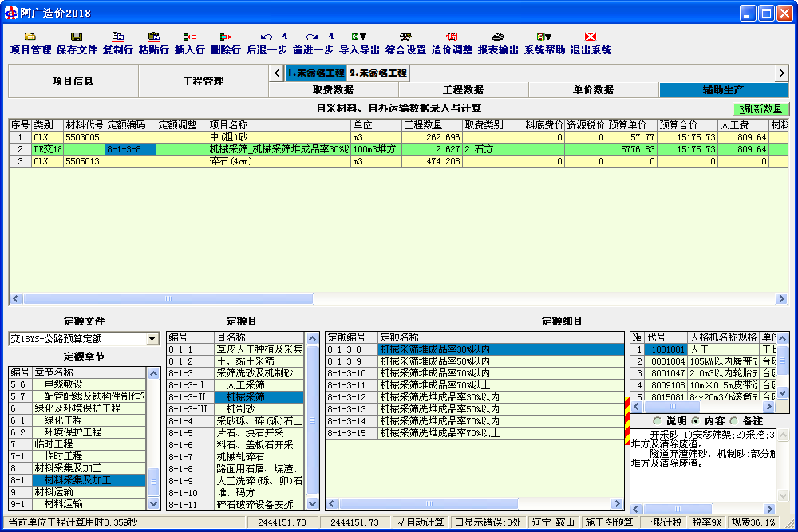Open the 综合设置 settings icon

pyautogui.click(x=405, y=37)
